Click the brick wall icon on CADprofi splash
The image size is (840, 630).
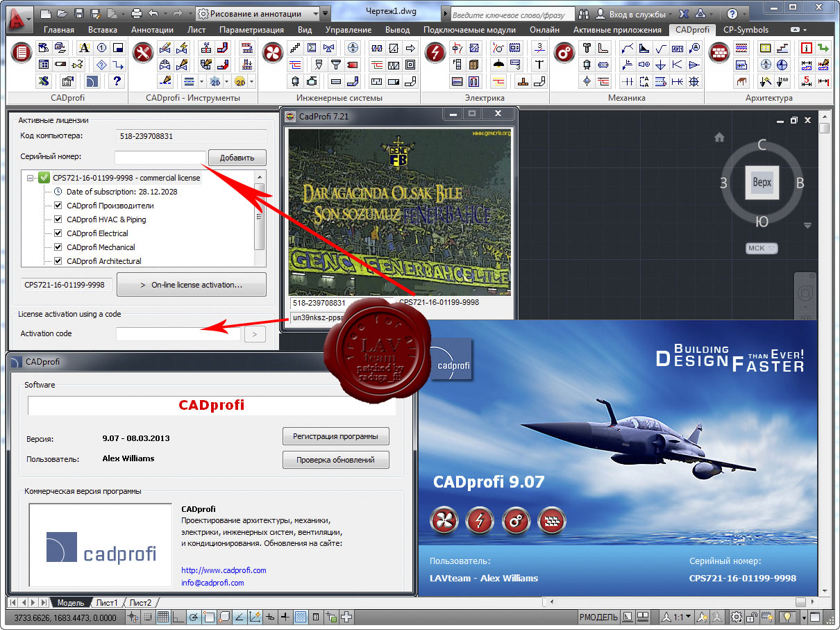pos(552,520)
